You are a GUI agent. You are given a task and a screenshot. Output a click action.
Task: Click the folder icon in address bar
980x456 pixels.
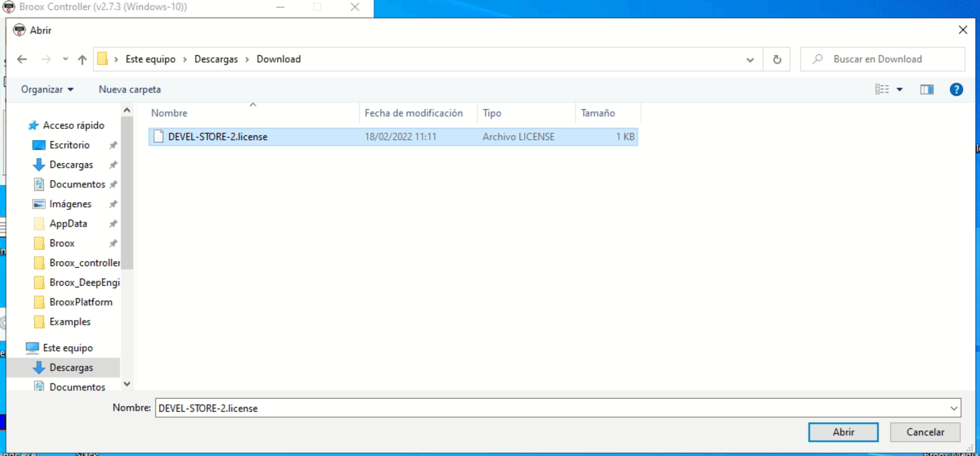pos(103,59)
